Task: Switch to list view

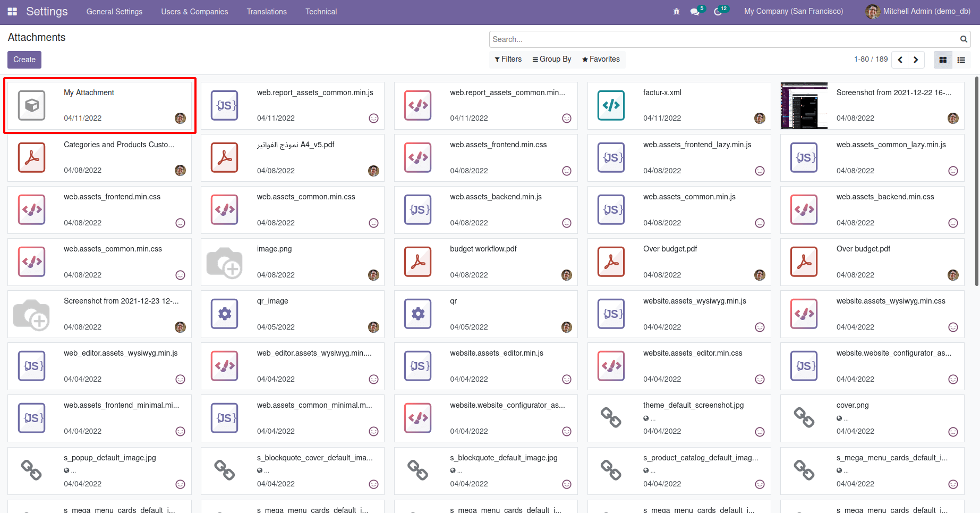Action: [961, 60]
